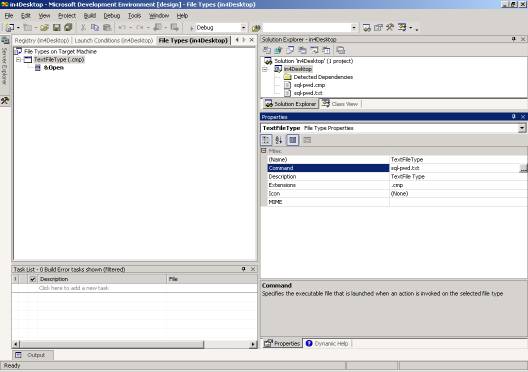Open the Build menu
This screenshot has width=528, height=372.
[x=90, y=16]
